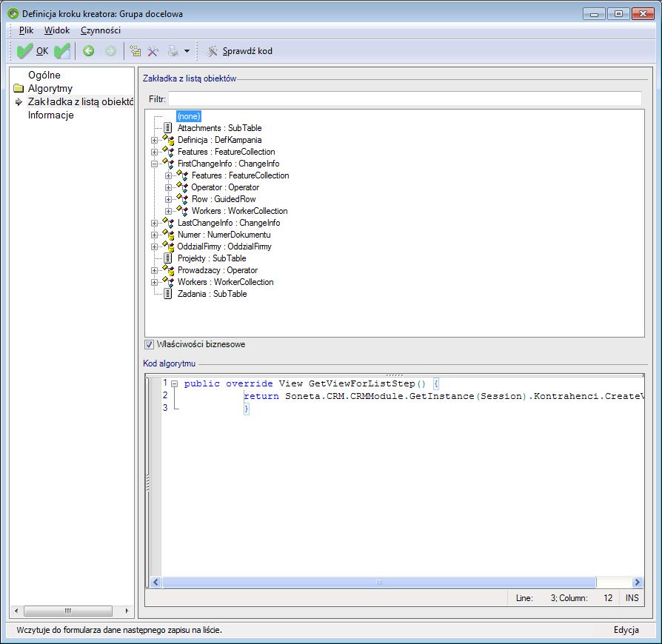Expand Row : GuidedRow node
The height and width of the screenshot is (644, 662).
click(168, 199)
